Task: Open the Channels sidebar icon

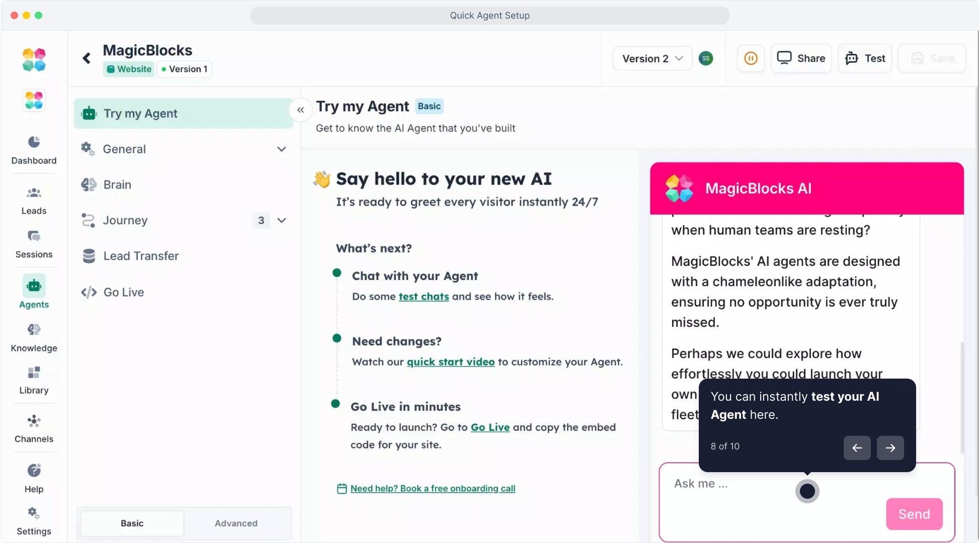Action: [34, 421]
